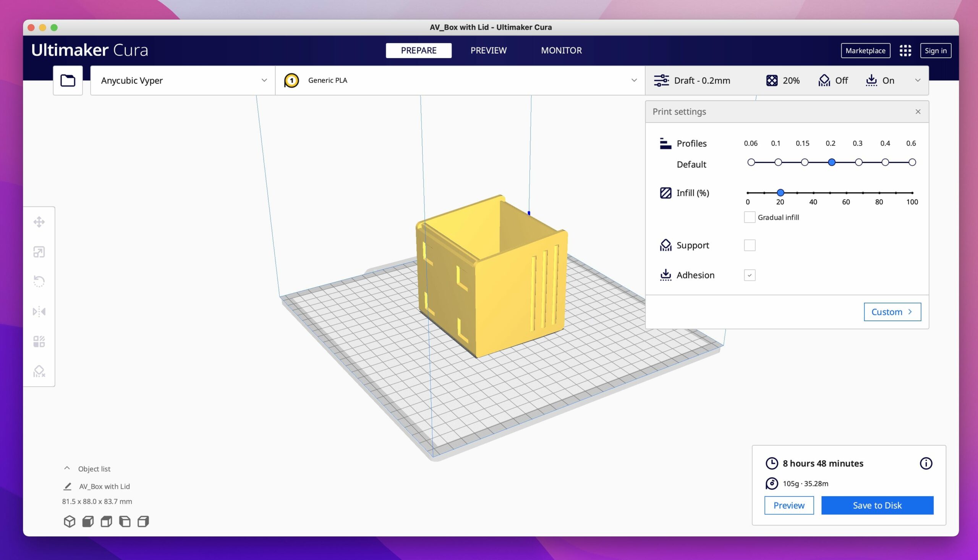Disable the Adhesion checkbox
Image resolution: width=978 pixels, height=560 pixels.
click(750, 275)
